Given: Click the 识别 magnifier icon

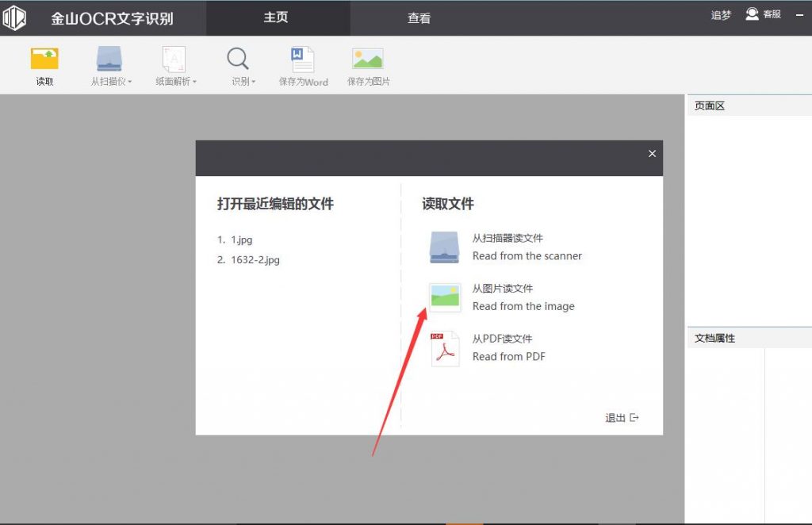Looking at the screenshot, I should coord(238,59).
